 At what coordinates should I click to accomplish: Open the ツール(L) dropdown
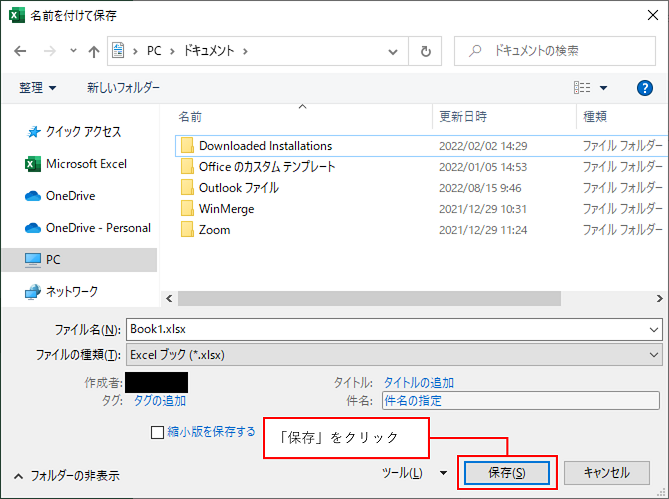pos(414,473)
